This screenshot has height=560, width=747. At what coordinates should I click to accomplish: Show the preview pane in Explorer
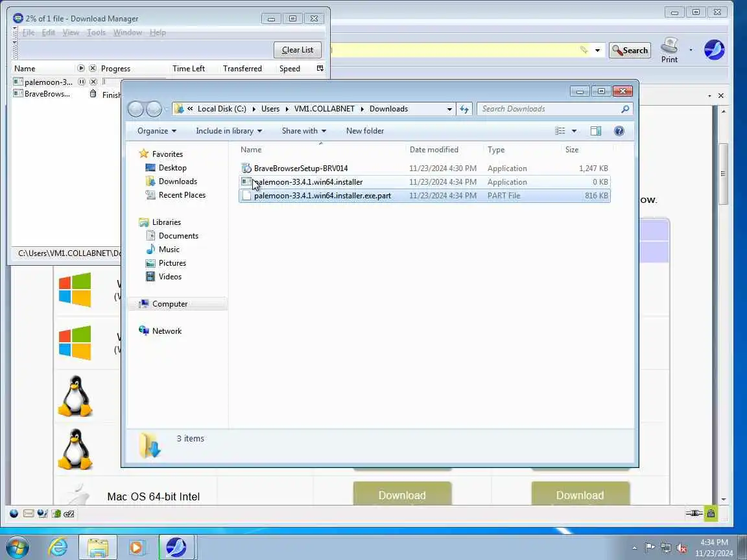[596, 131]
